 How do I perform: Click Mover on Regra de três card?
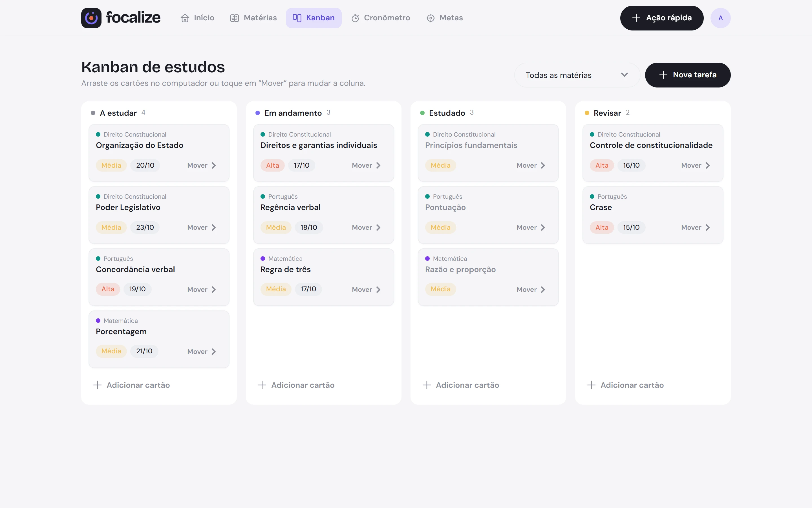point(367,290)
